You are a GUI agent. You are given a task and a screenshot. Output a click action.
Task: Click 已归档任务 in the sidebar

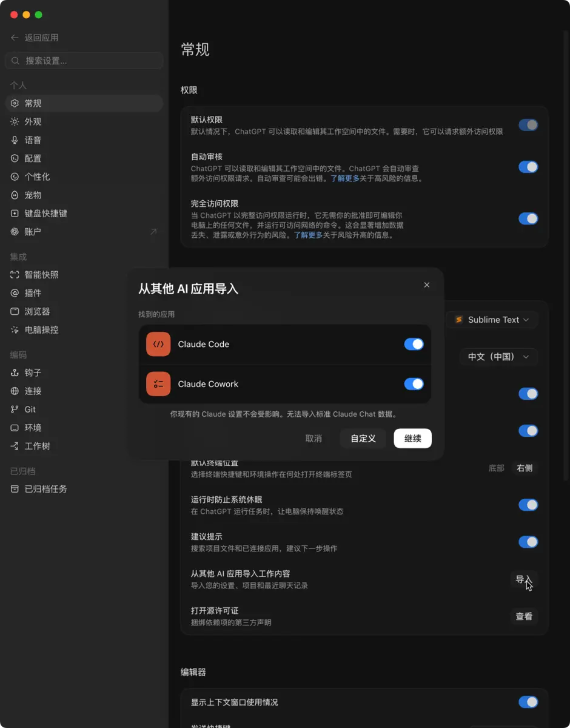pos(84,489)
